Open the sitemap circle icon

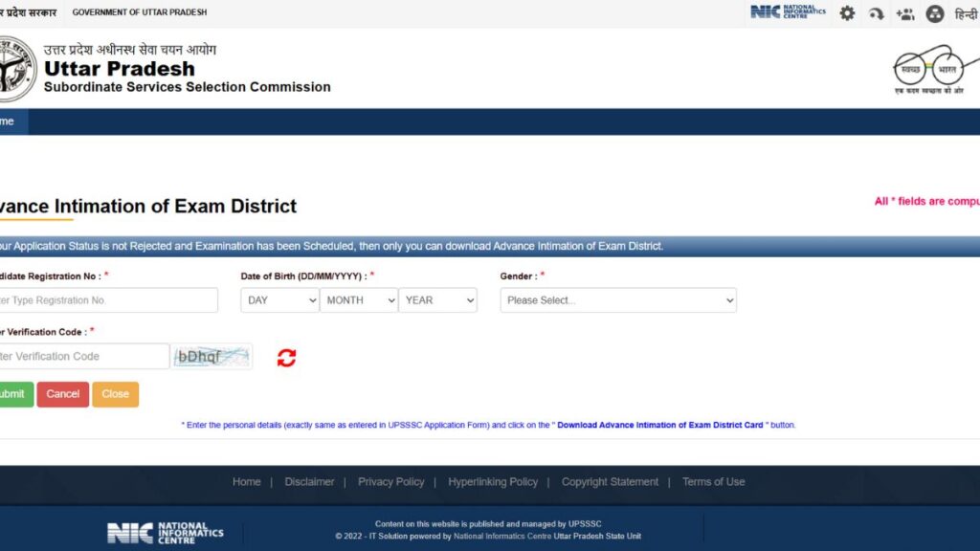tap(935, 13)
